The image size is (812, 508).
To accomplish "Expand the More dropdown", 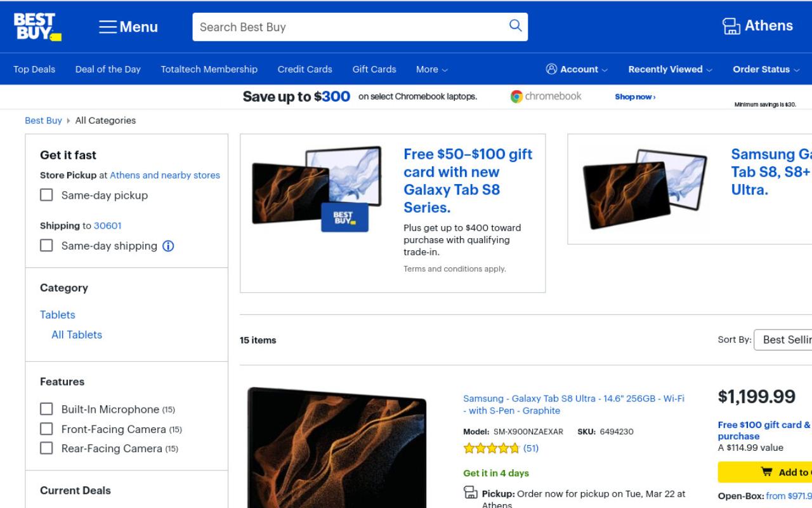I will click(x=431, y=69).
